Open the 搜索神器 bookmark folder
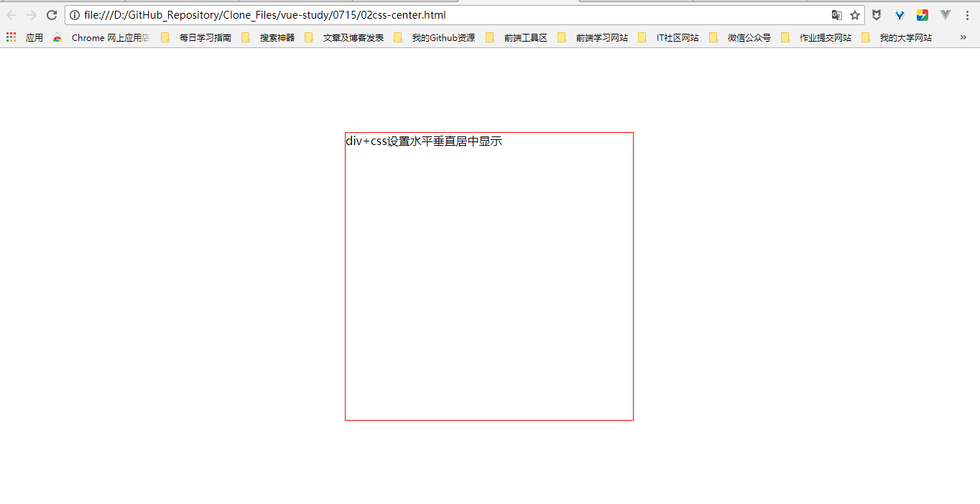Image resolution: width=980 pixels, height=504 pixels. tap(268, 37)
